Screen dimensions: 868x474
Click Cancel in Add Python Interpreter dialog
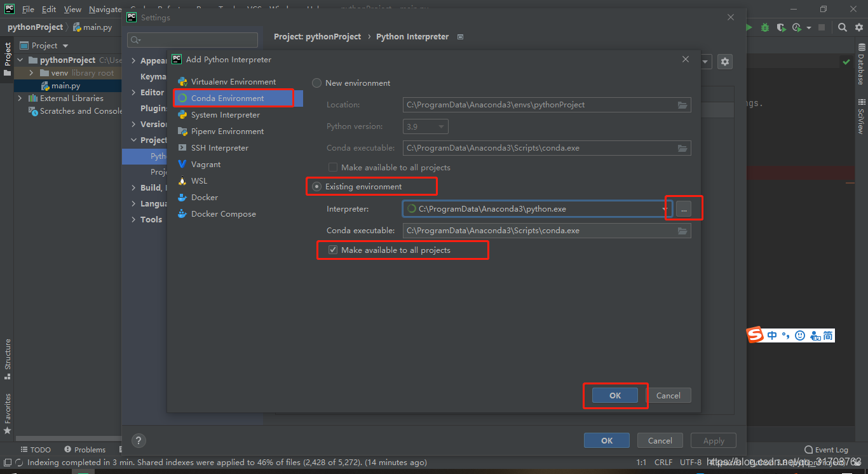coord(668,395)
